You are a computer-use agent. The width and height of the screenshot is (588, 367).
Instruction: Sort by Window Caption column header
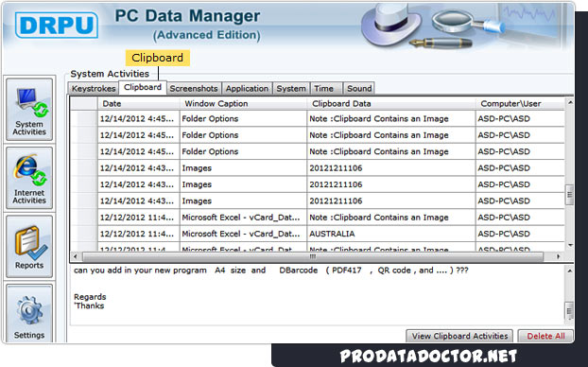click(243, 103)
